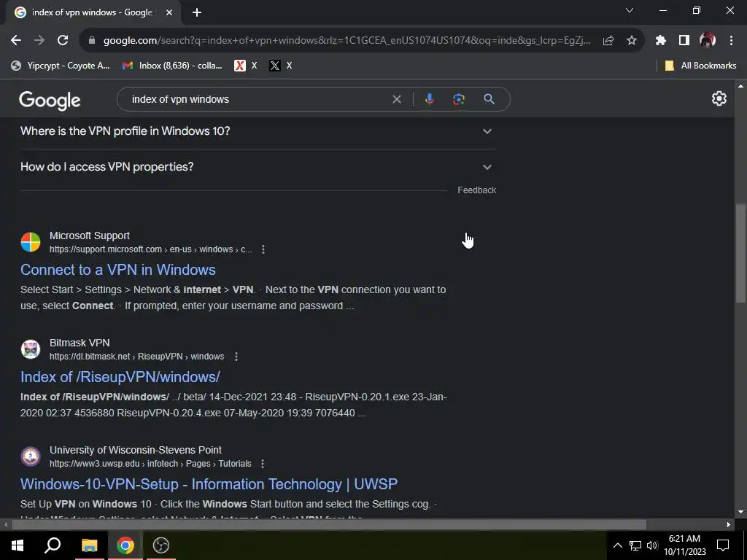Open Chrome's three-dot menu
This screenshot has height=560, width=747.
click(x=731, y=41)
